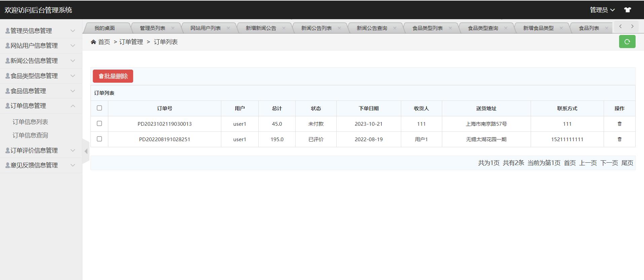Screen dimensions: 644x280
Task: Click the 批量删除 button
Action: (113, 76)
